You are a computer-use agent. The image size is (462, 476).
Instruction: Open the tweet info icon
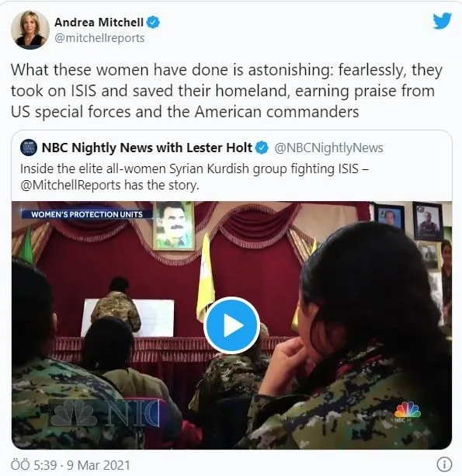tap(444, 464)
